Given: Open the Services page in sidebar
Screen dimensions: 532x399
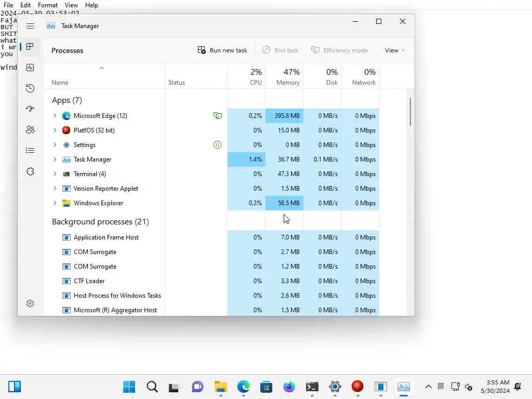Looking at the screenshot, I should [x=30, y=171].
